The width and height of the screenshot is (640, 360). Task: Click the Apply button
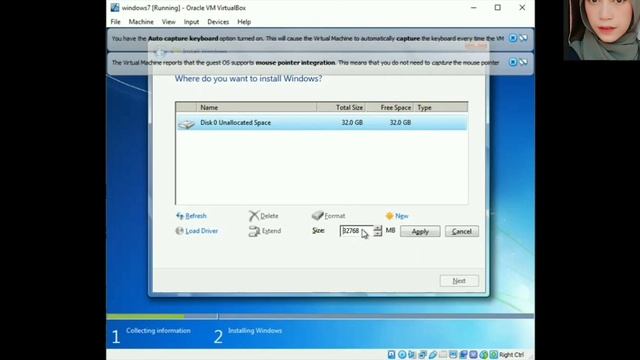420,231
